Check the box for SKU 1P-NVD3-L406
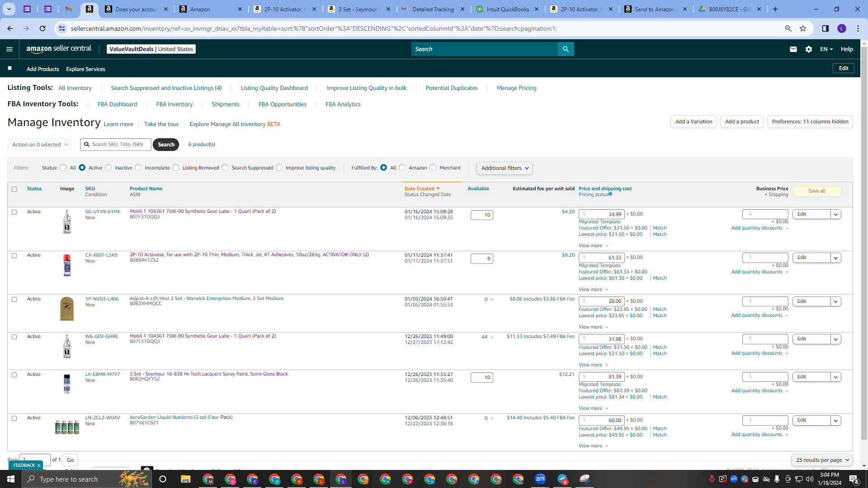Screen dimensions: 868x488 coord(14,300)
